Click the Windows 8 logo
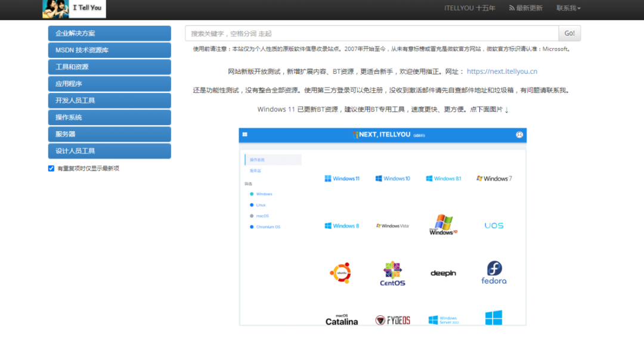 tap(342, 226)
